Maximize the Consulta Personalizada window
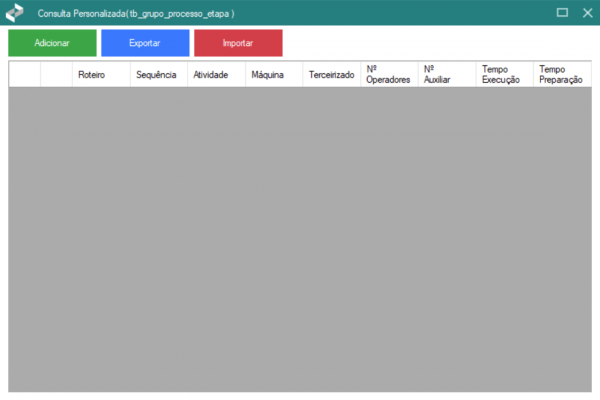This screenshot has width=600, height=400. pyautogui.click(x=562, y=13)
